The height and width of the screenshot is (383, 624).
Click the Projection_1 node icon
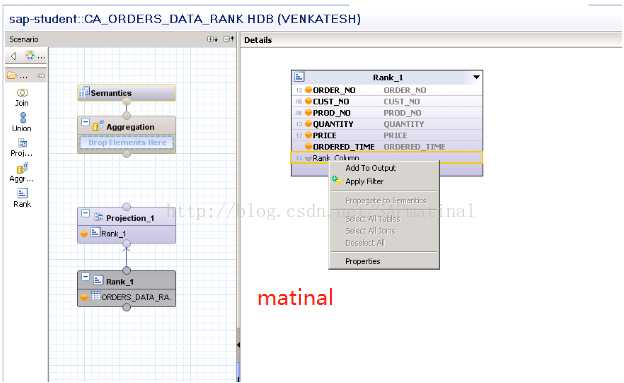(99, 217)
